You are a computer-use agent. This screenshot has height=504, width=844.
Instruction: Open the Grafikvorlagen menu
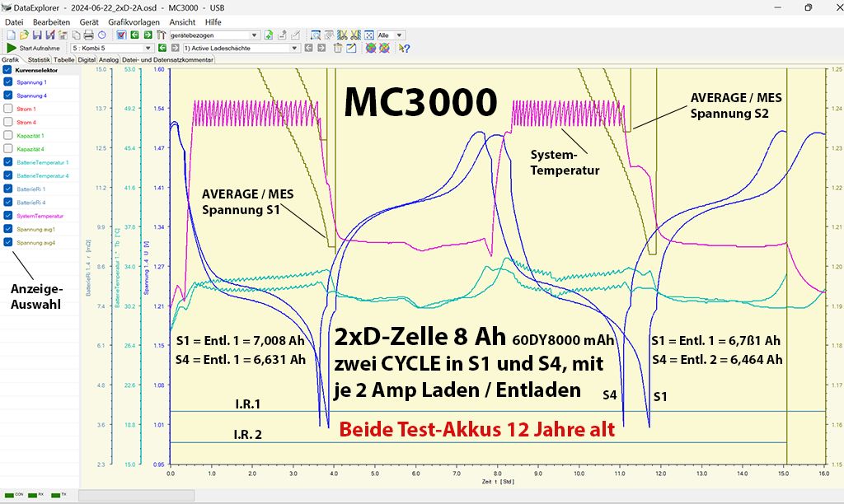coord(134,21)
